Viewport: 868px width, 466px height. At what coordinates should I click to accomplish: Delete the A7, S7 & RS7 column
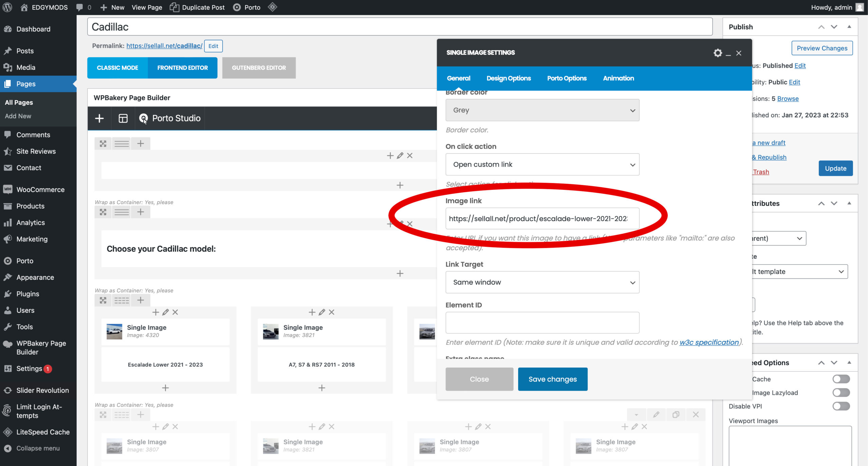[x=332, y=312]
